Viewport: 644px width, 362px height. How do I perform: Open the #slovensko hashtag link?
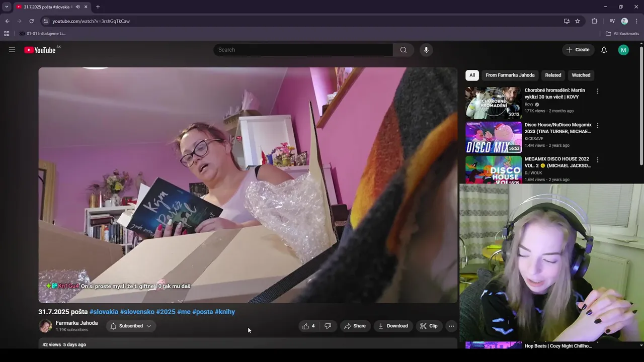pos(137,312)
